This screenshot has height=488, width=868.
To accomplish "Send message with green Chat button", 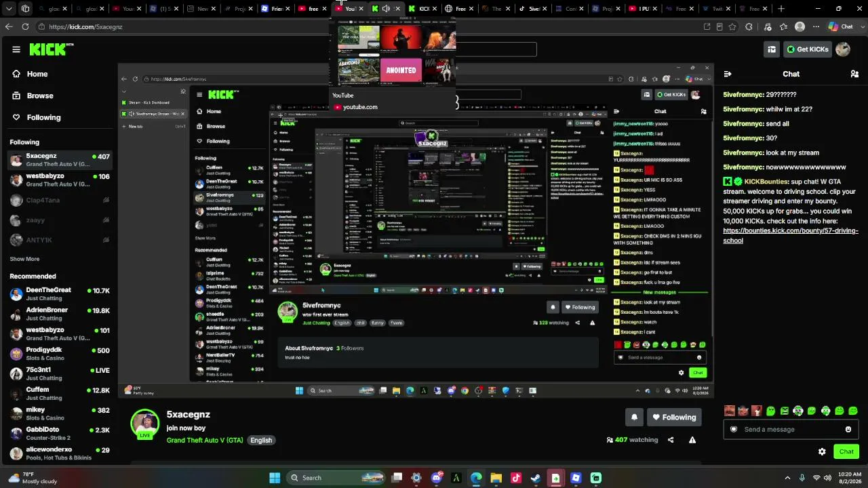I will click(846, 451).
